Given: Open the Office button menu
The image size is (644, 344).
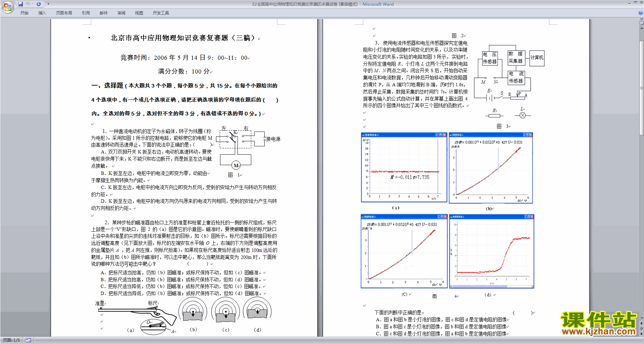Looking at the screenshot, I should 7,7.
